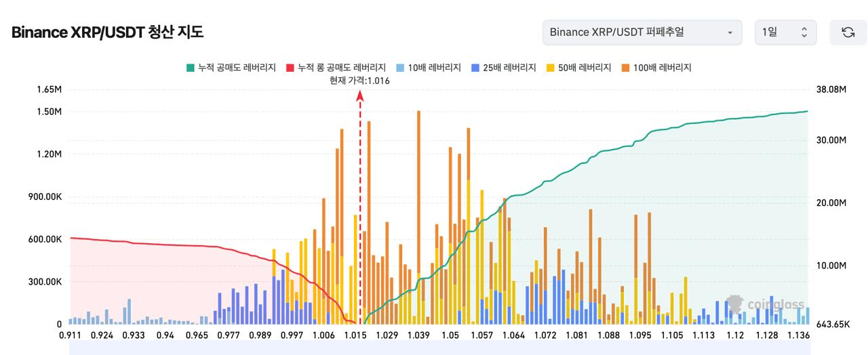This screenshot has width=868, height=355.
Task: Click the 1.105 price axis label
Action: pos(672,335)
